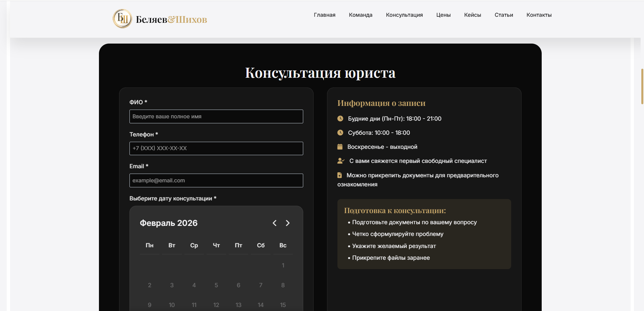The height and width of the screenshot is (311, 644).
Task: Click the user-check icon beside specialist note
Action: pos(341,161)
